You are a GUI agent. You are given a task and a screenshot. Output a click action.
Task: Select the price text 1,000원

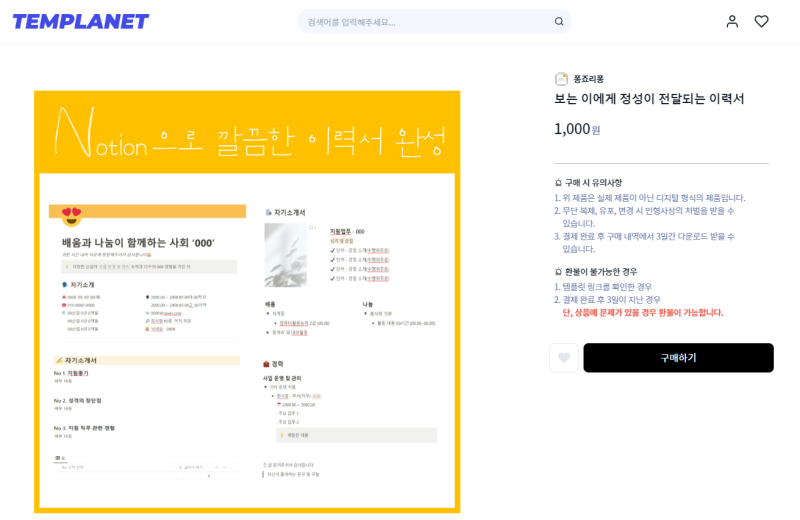(577, 129)
